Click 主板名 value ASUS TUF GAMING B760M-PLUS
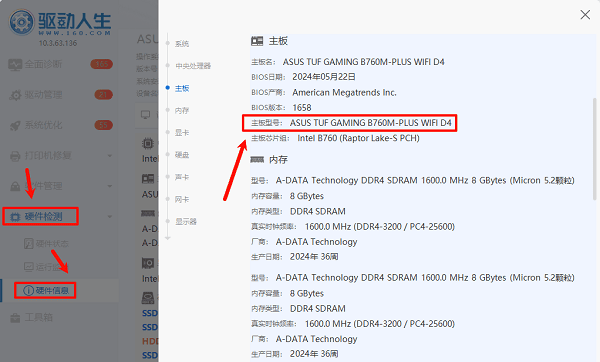 pyautogui.click(x=364, y=62)
